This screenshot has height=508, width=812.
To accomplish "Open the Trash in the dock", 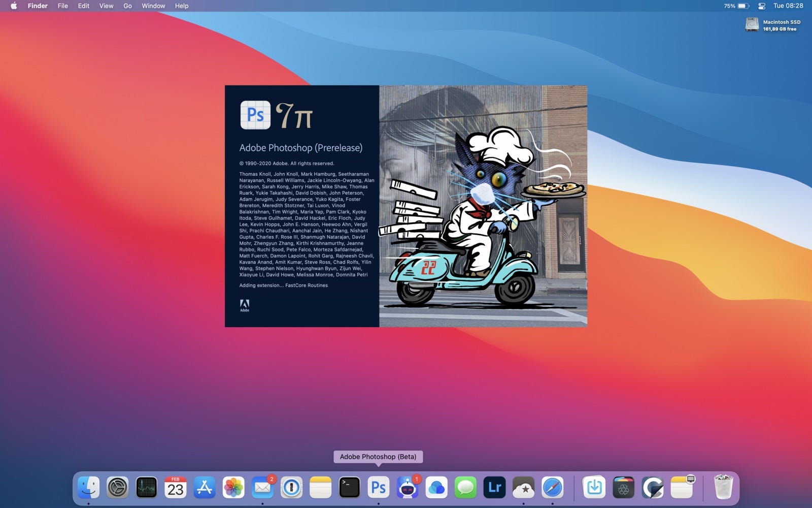I will [x=723, y=487].
